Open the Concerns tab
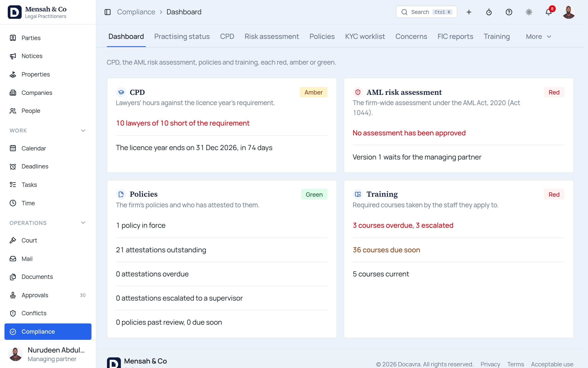Viewport: 588px width, 368px height. [411, 37]
